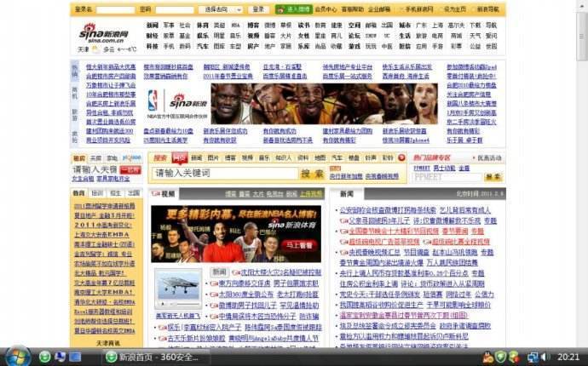Image resolution: width=588 pixels, height=366 pixels.
Task: Click the NBA logo in banner
Action: 153,99
